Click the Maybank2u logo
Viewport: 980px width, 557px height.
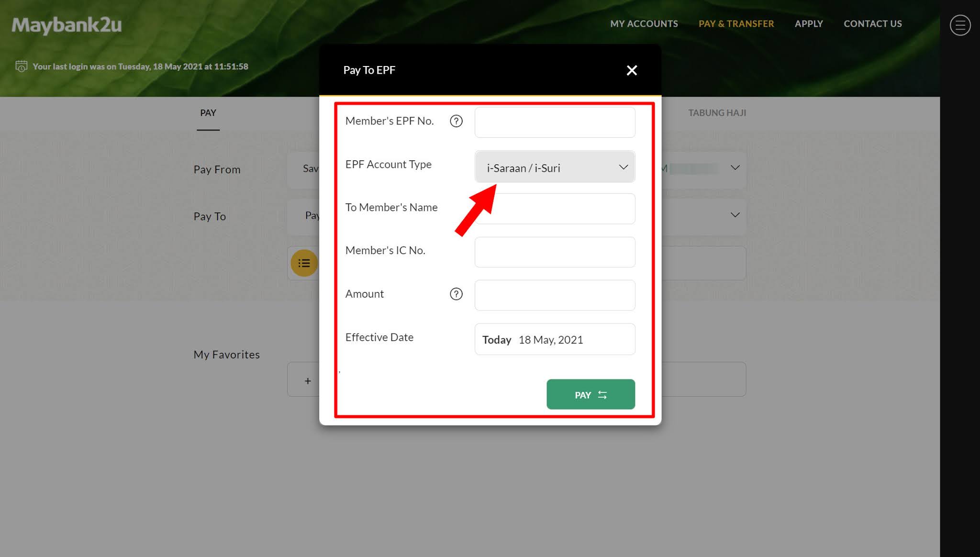tap(67, 25)
